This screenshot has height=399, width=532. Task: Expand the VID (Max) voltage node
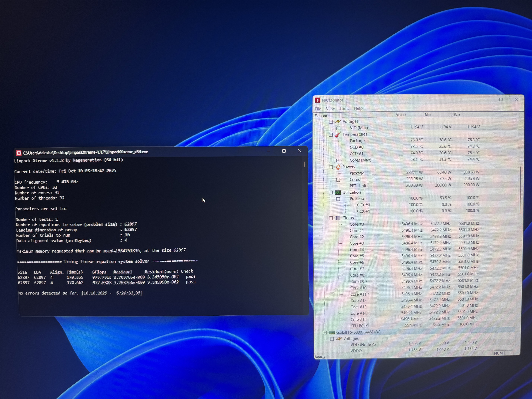point(338,128)
